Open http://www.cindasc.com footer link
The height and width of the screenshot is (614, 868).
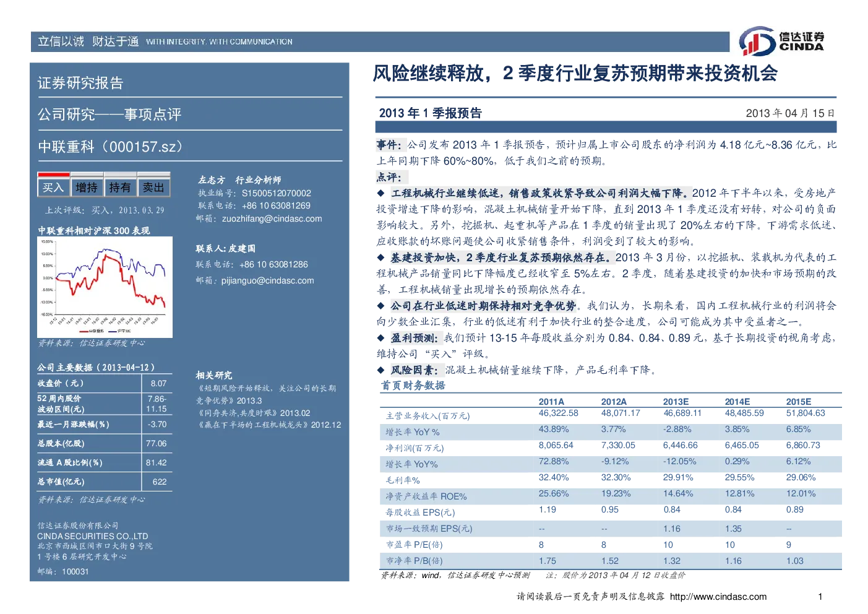tap(718, 597)
